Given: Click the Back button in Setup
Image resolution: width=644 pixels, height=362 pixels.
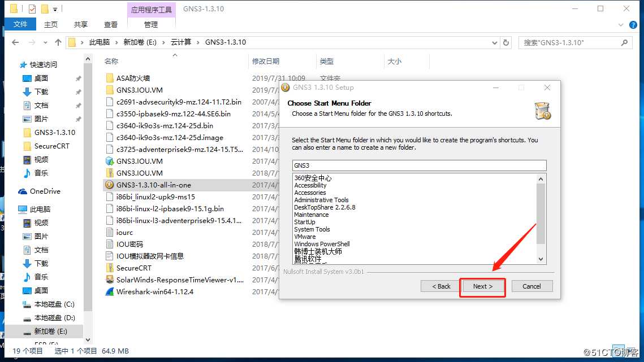Looking at the screenshot, I should tap(441, 286).
